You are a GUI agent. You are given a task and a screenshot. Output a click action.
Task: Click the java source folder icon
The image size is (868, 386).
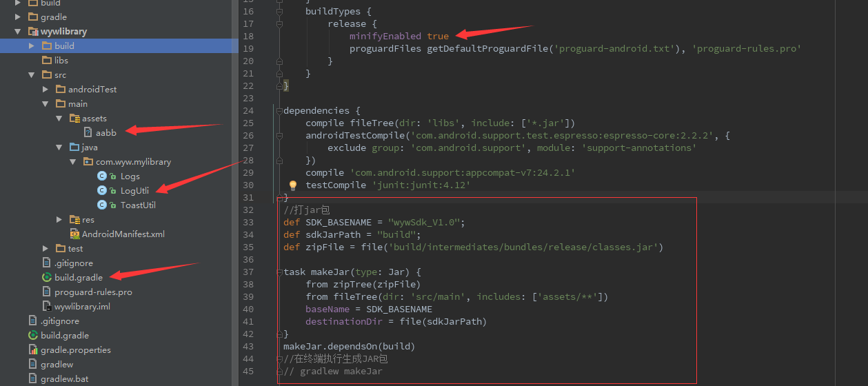pyautogui.click(x=74, y=147)
